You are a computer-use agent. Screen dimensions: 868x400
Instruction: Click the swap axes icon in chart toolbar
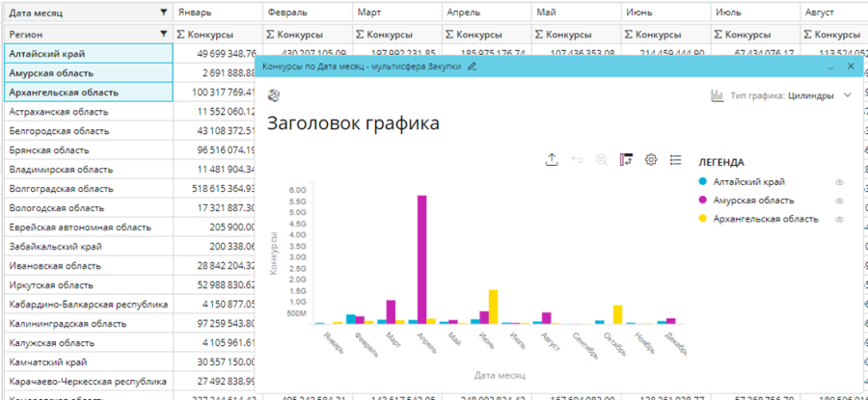pos(626,160)
